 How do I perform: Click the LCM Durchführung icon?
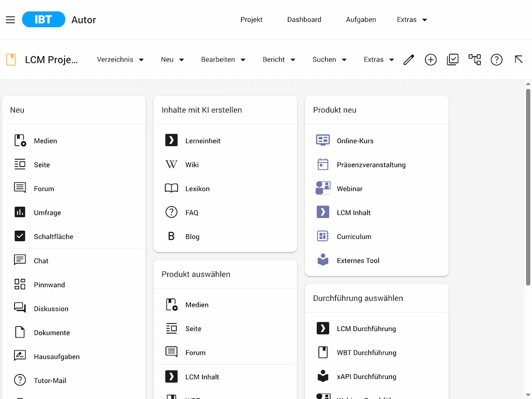pyautogui.click(x=323, y=329)
